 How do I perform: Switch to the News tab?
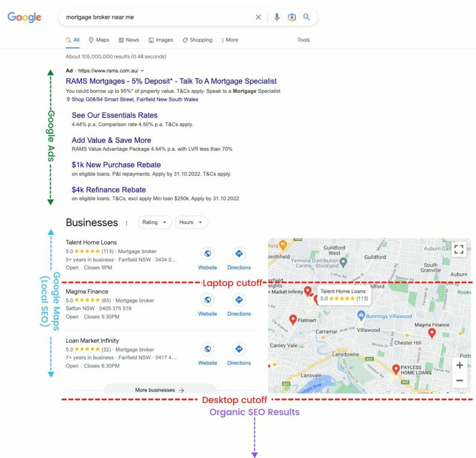coord(129,40)
